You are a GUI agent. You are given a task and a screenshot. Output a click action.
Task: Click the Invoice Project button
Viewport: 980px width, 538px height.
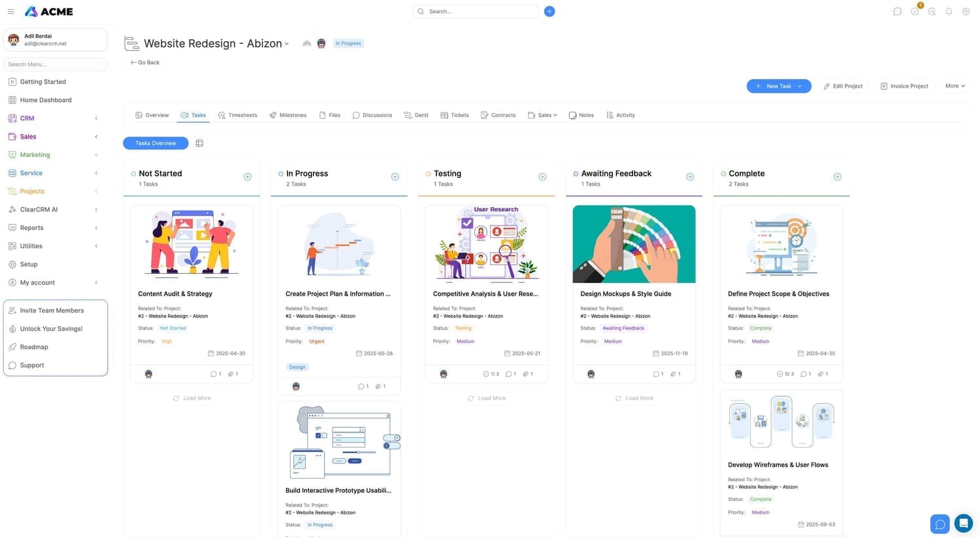coord(904,86)
